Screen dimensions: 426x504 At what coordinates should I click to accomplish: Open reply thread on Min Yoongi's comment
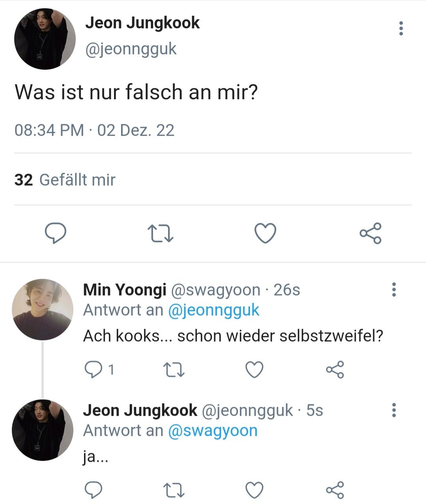99,370
